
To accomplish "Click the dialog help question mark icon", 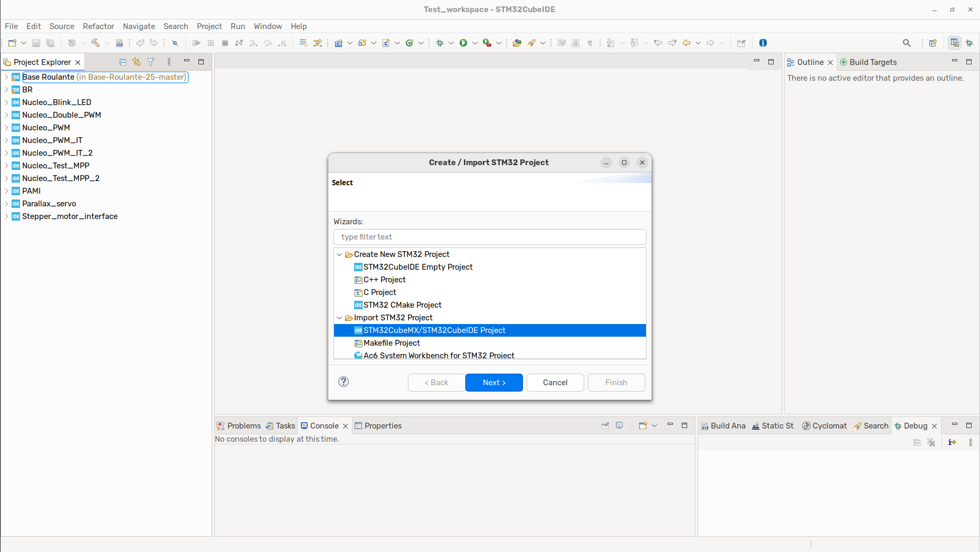I will (344, 382).
